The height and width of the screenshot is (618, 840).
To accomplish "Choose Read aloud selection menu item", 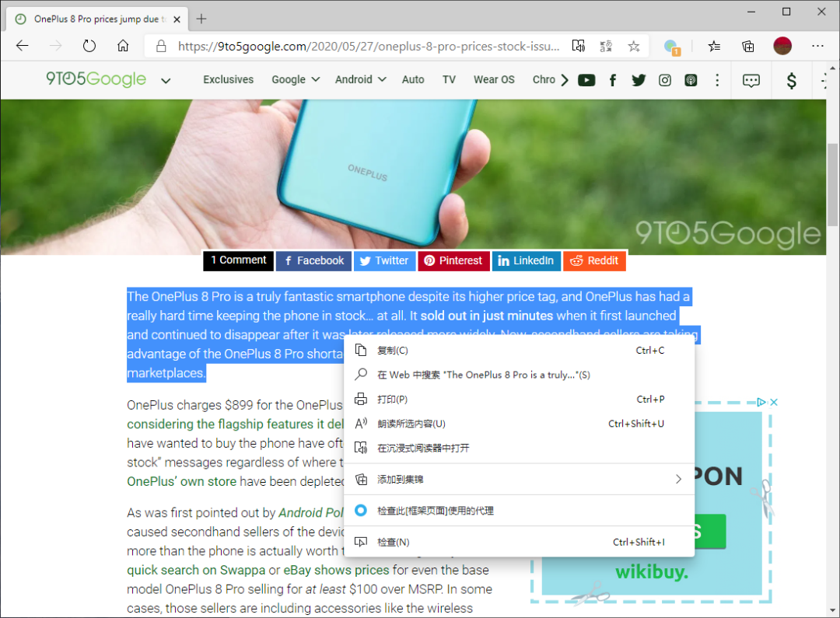I will [519, 424].
